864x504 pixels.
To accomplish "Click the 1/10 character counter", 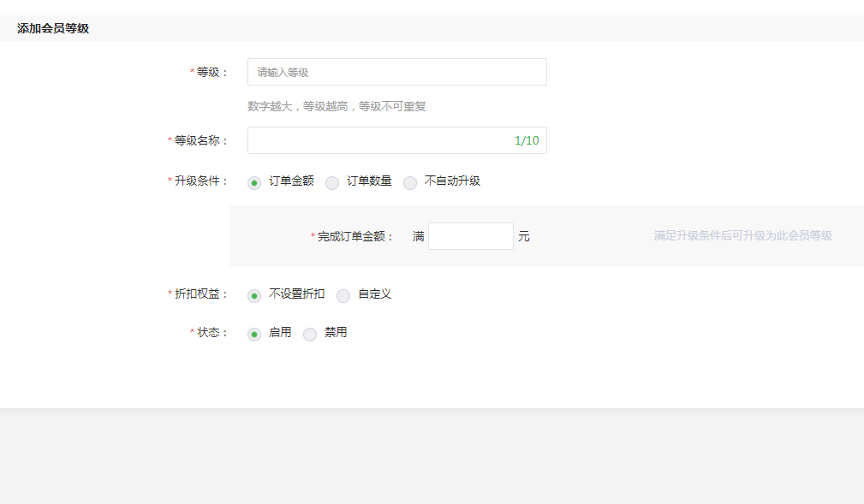I will 527,140.
